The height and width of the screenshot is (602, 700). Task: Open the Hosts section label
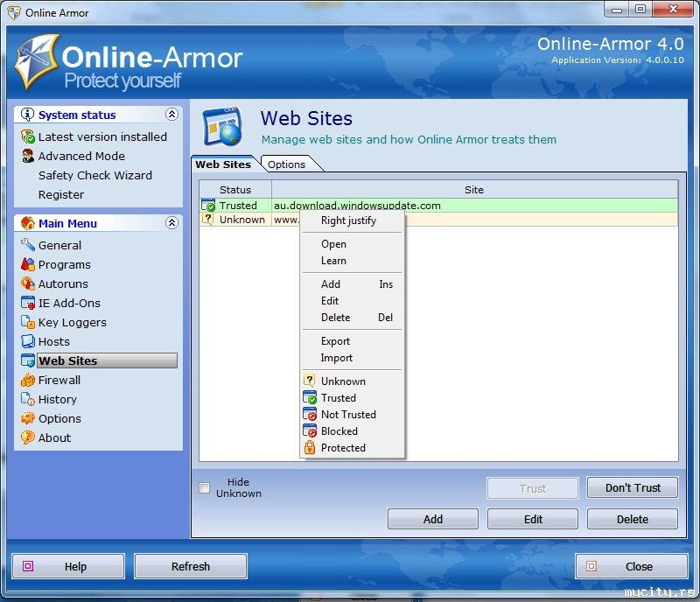click(54, 341)
